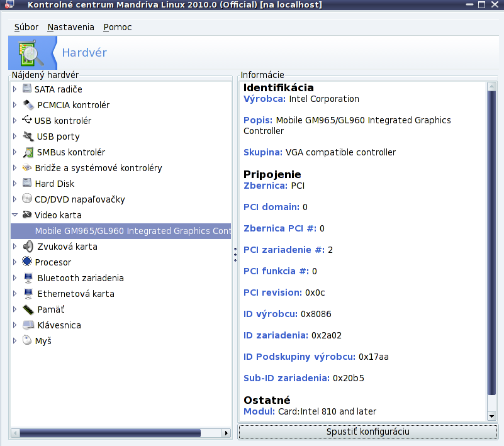Expand the USB kontrolér node
Screen dimensions: 504x446
coord(14,121)
